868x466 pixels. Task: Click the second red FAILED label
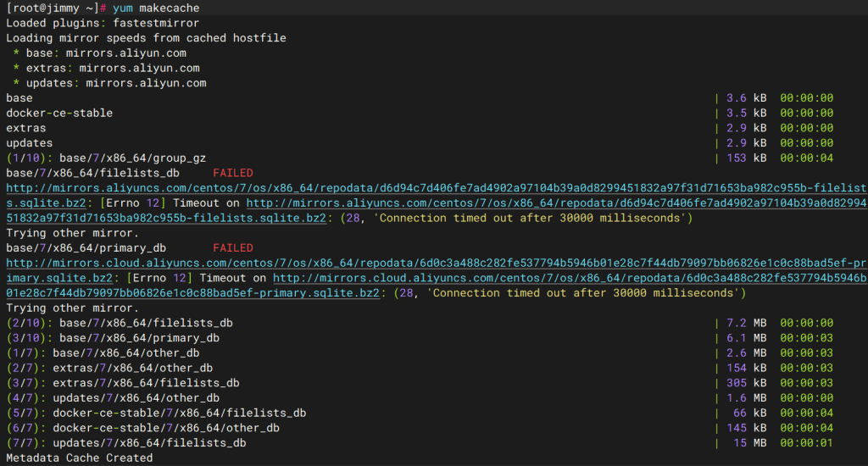coord(233,248)
